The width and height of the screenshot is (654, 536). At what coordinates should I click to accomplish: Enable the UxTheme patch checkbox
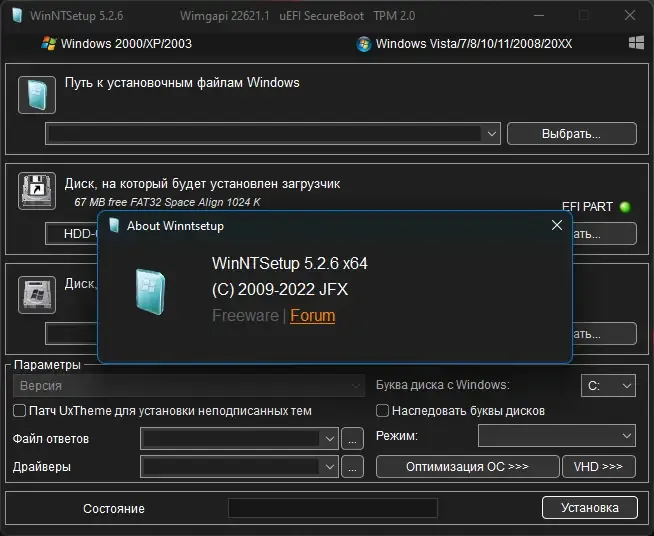point(20,411)
